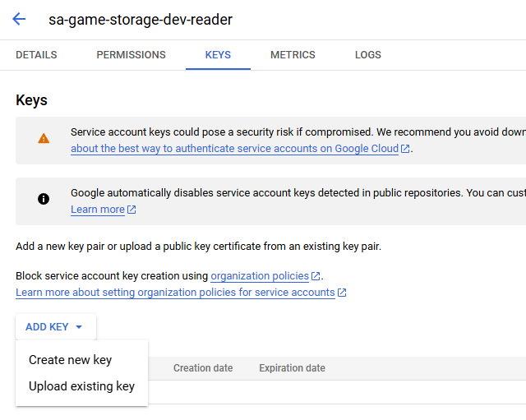Click the orange warning triangle icon
The image size is (526, 420).
point(44,139)
